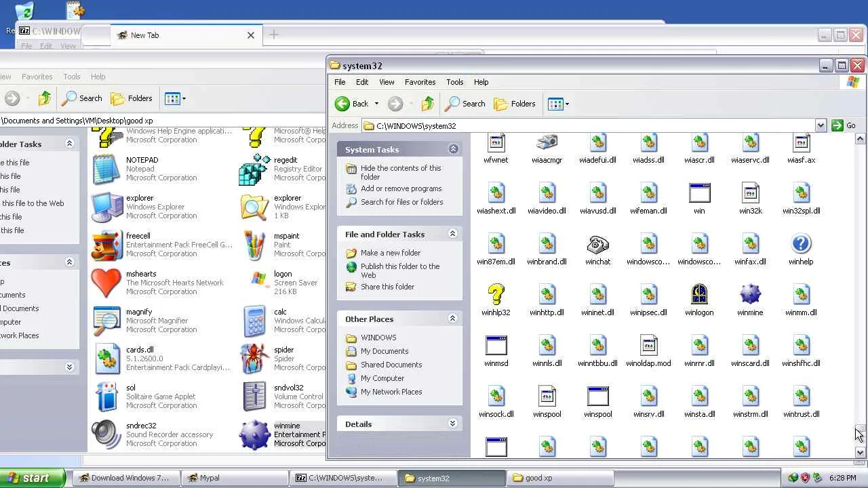Select the winsock.dll file icon
Image resolution: width=868 pixels, height=488 pixels.
point(496,396)
